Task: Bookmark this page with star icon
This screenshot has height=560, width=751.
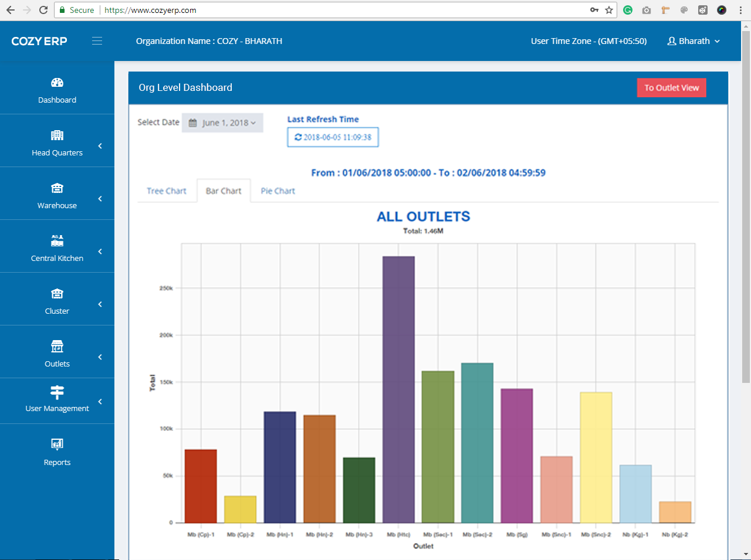Action: tap(609, 10)
